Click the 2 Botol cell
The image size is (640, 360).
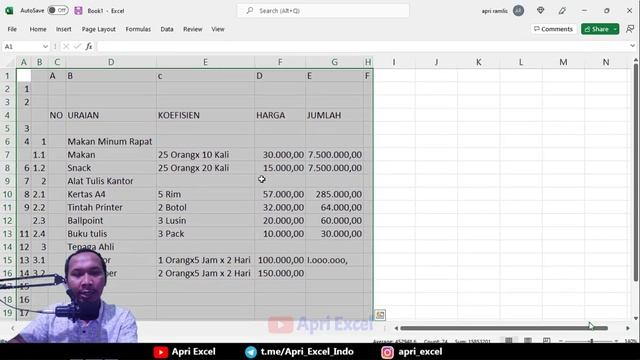click(205, 207)
